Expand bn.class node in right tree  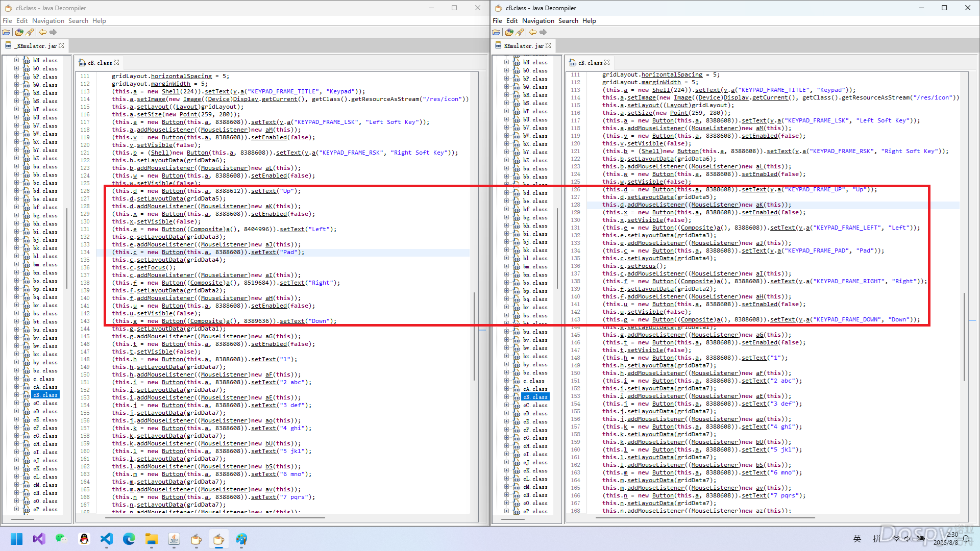(506, 274)
